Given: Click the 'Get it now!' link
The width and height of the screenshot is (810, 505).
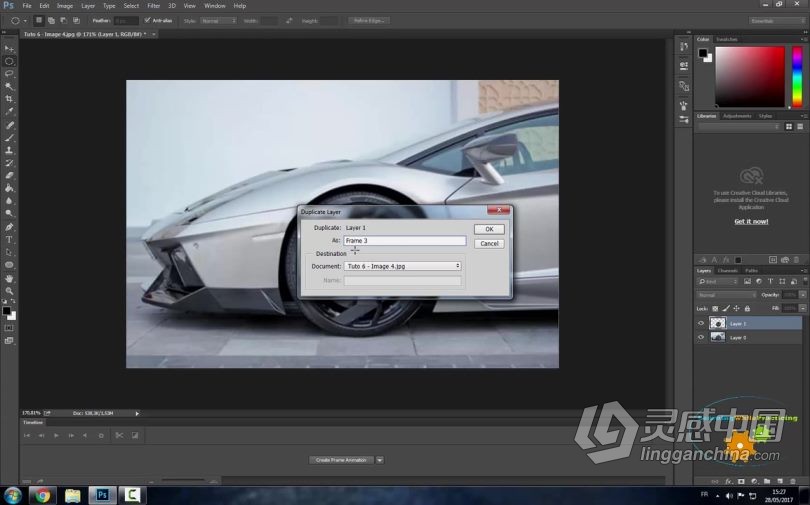Looking at the screenshot, I should tap(751, 222).
